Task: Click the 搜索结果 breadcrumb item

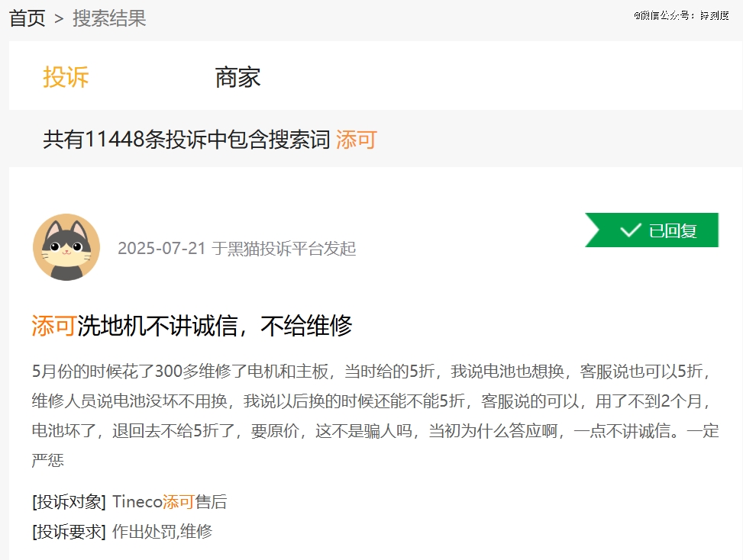Action: (109, 18)
